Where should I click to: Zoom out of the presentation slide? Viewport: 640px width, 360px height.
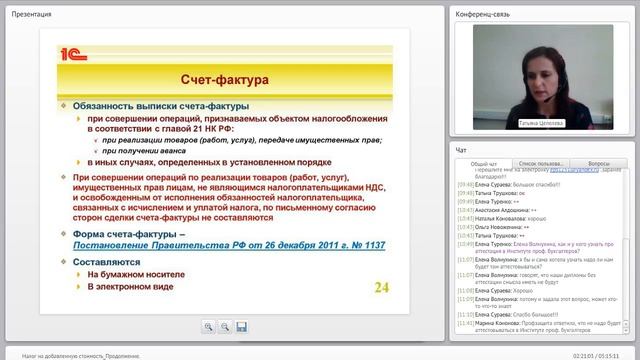225,327
